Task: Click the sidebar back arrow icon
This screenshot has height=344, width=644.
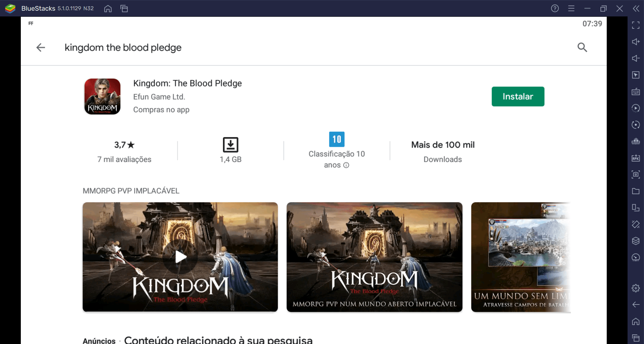Action: click(636, 304)
